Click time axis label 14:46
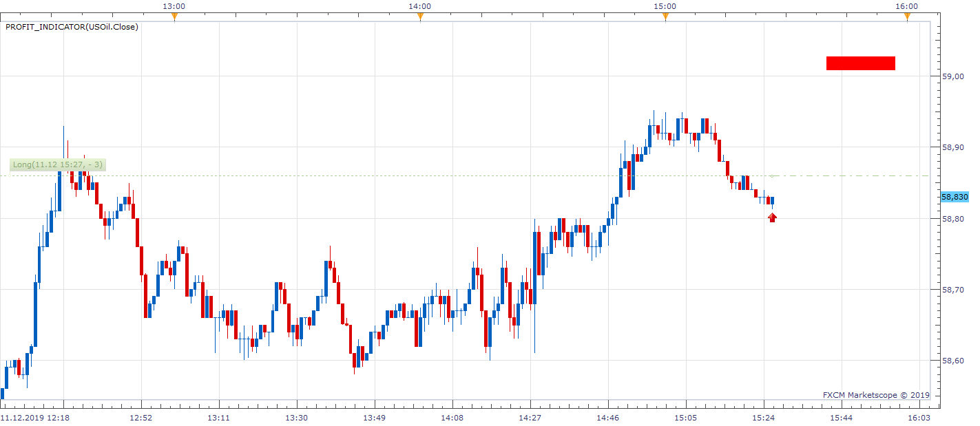Screen dimensions: 980x426 point(607,418)
